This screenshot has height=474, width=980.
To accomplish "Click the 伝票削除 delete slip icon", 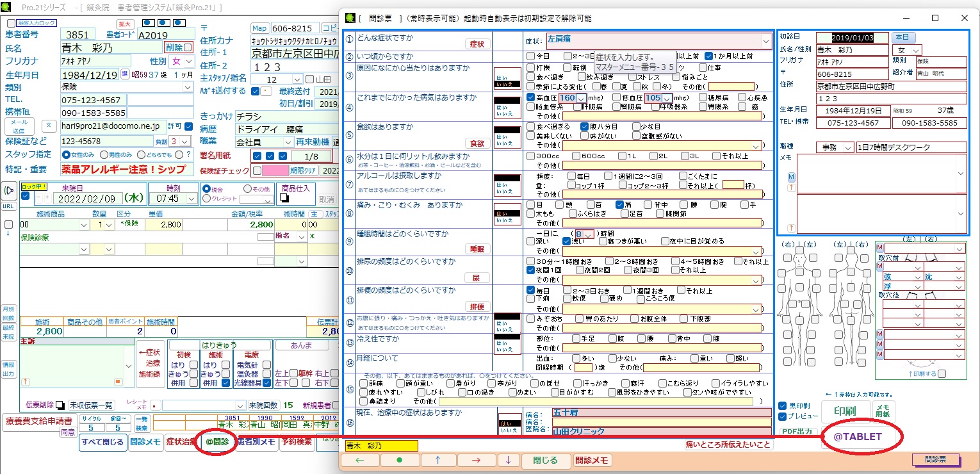I will pos(60,405).
